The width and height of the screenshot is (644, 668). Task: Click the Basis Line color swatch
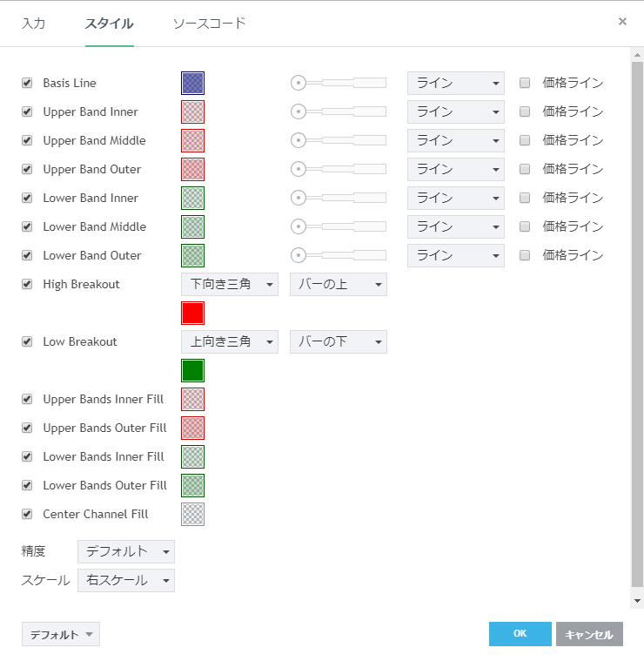192,83
